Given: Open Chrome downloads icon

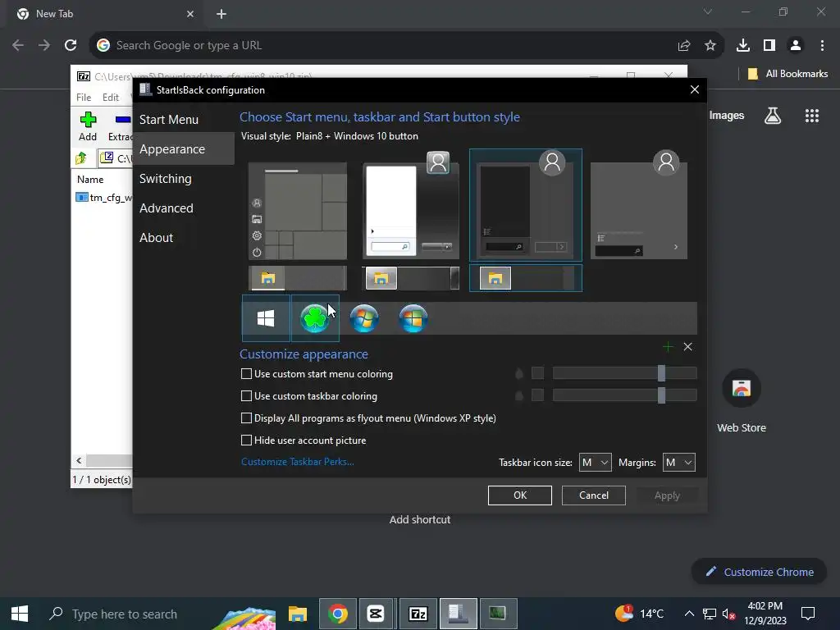Looking at the screenshot, I should (x=743, y=45).
